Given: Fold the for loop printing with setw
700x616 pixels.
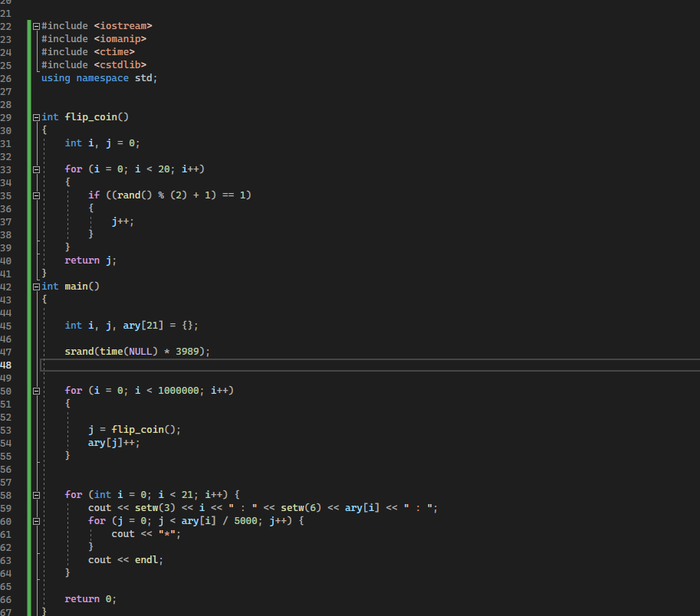Looking at the screenshot, I should click(35, 494).
